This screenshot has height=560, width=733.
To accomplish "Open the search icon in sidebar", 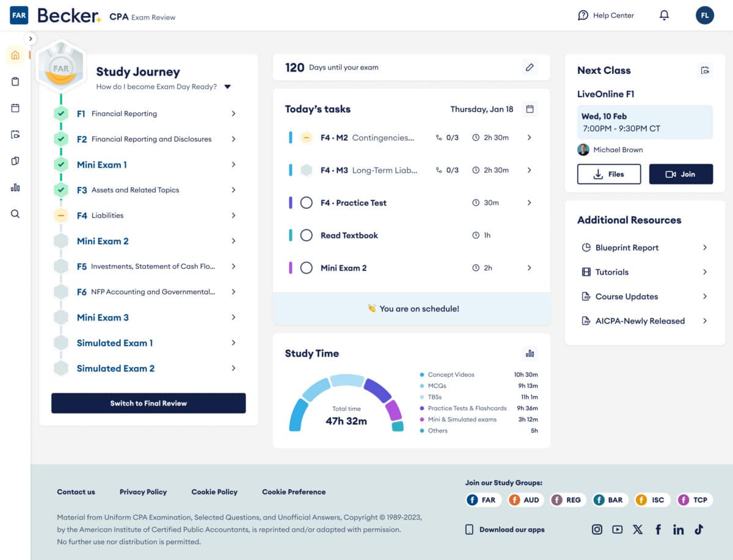I will pyautogui.click(x=15, y=214).
